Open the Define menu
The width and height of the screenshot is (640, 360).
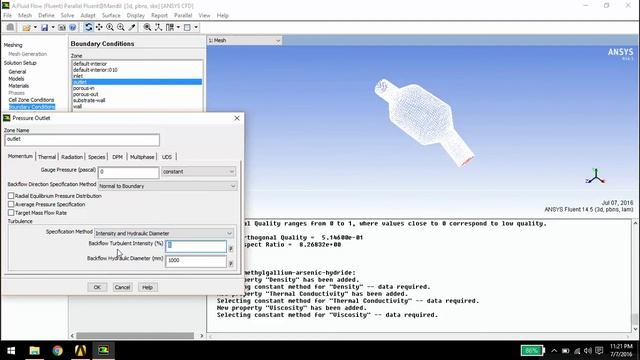pos(46,16)
